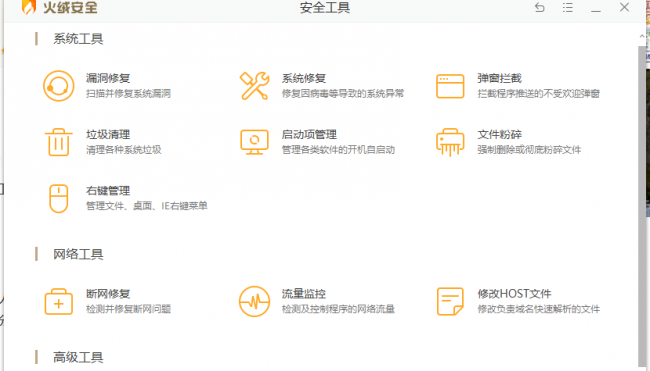
Task: Click description 修复因病毒等导致的系统异常
Action: (343, 93)
